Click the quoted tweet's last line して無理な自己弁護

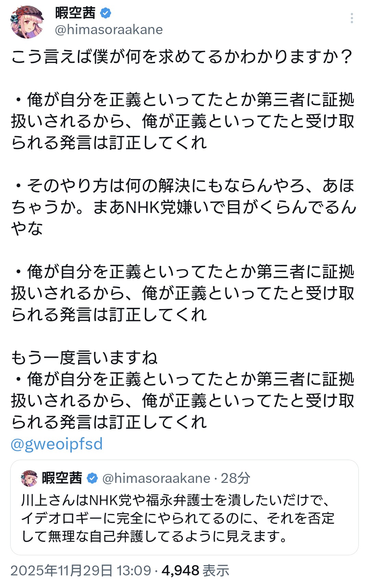pos(154,536)
